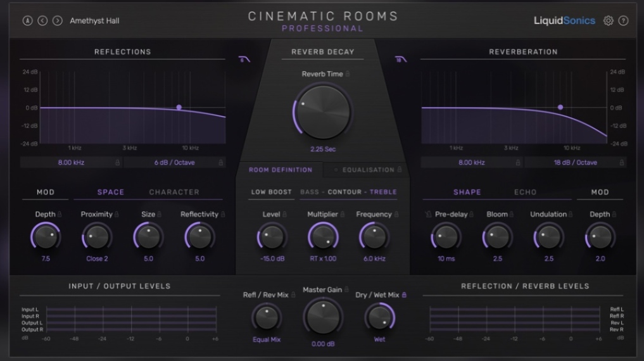
Task: Click the Dry / Wet Mix lock icon
Action: point(404,295)
